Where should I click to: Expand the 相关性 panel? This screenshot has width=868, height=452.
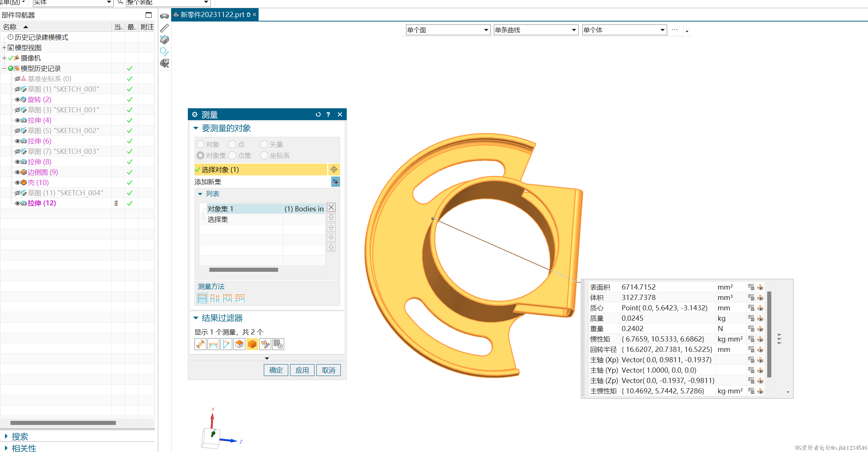(6, 448)
